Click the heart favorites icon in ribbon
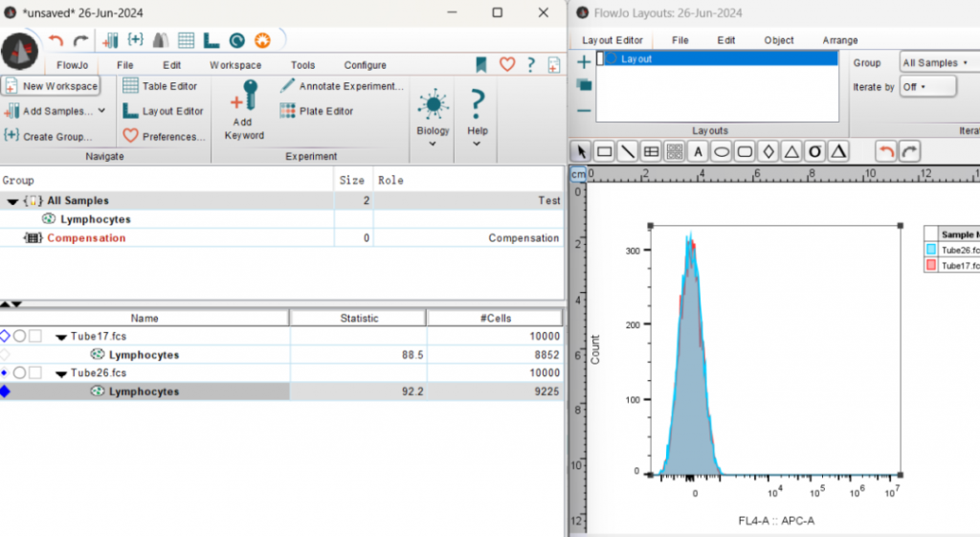980x537 pixels. click(507, 65)
